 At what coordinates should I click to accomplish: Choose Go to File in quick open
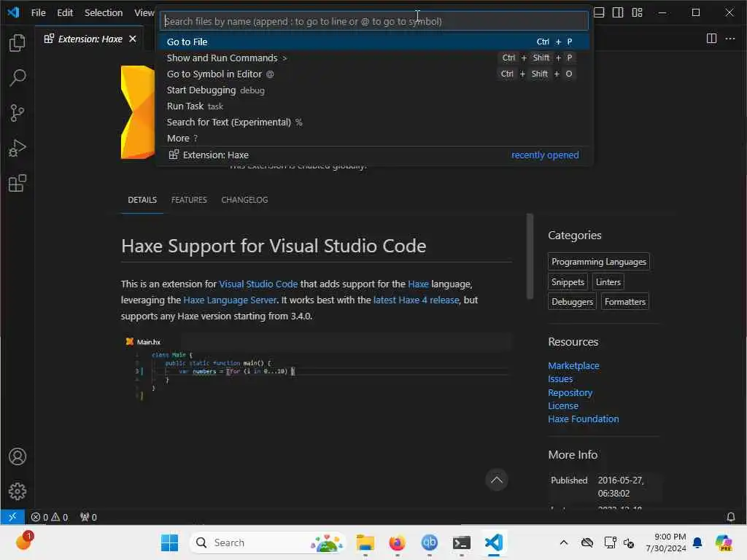[x=374, y=42]
